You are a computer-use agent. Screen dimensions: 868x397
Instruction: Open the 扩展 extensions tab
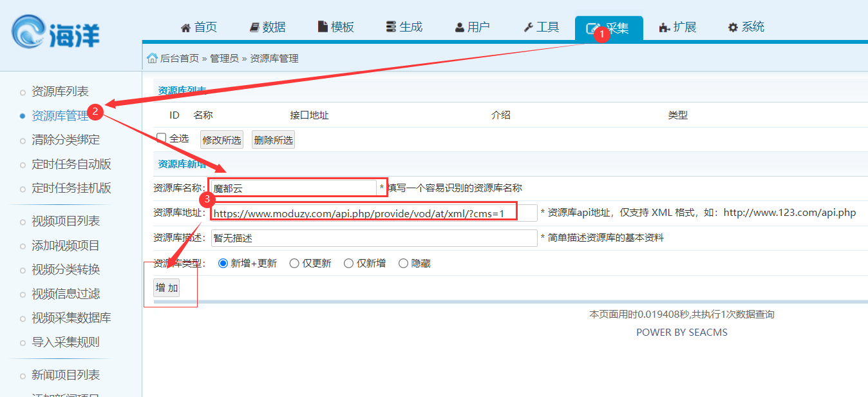click(677, 27)
